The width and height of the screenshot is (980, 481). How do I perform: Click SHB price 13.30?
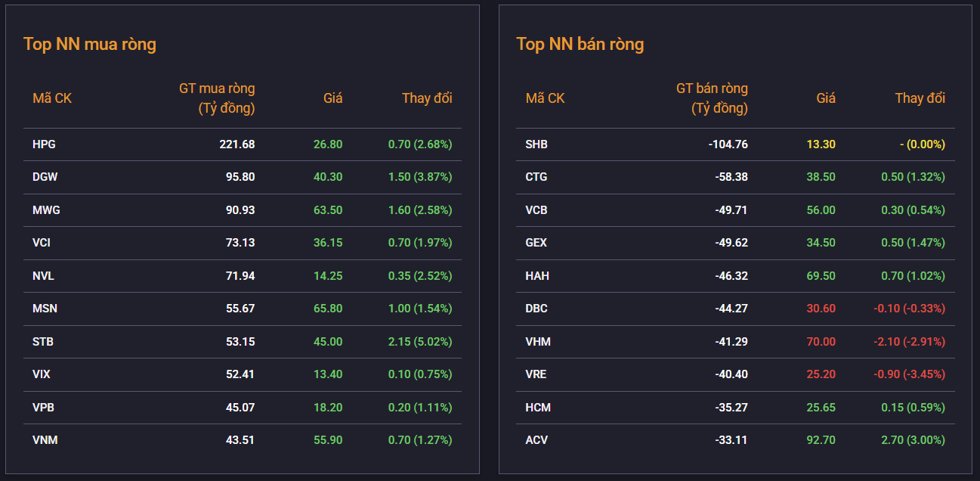point(821,144)
